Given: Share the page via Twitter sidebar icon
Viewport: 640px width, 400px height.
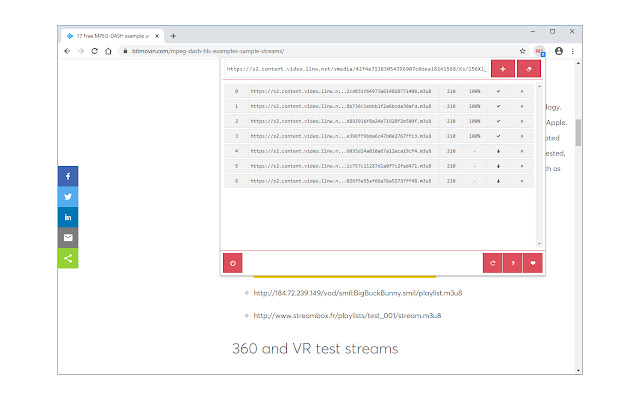Looking at the screenshot, I should (x=68, y=196).
